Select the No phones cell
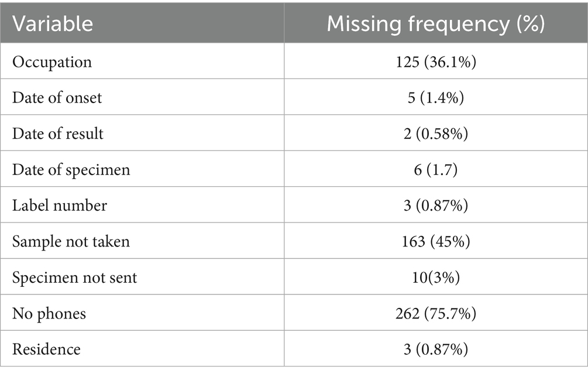This screenshot has width=588, height=377. pos(49,313)
